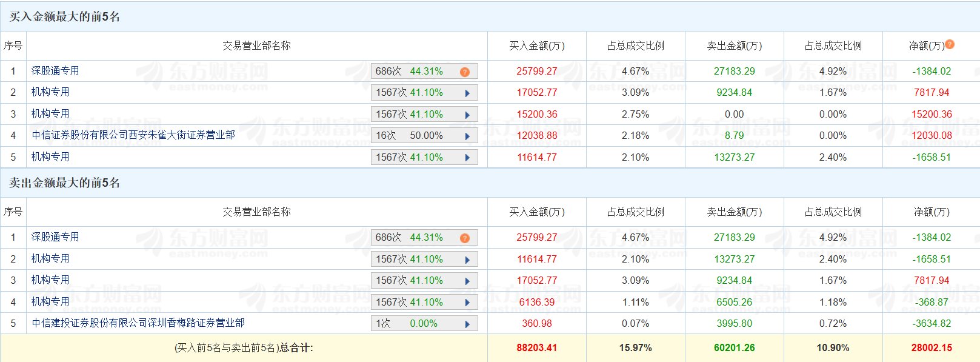Click total net amount 28002.15 cell
980x362 pixels.
coord(932,348)
